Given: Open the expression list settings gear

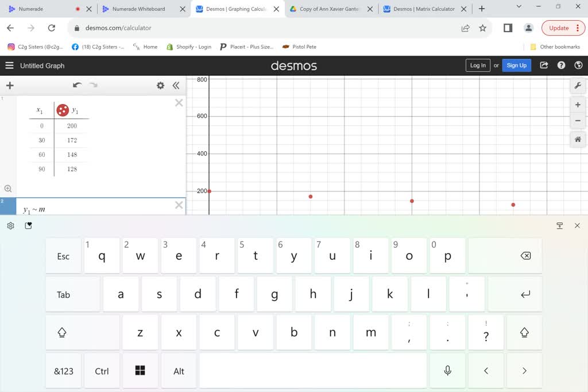Looking at the screenshot, I should coord(160,86).
